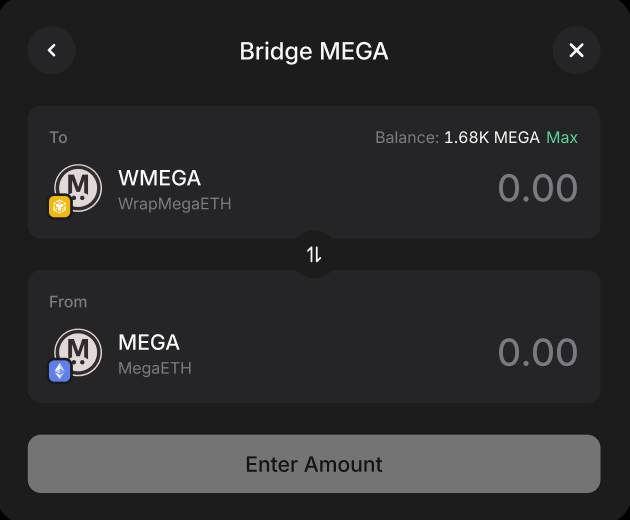The image size is (630, 520).
Task: Focus the To amount 0.00 field
Action: [537, 189]
